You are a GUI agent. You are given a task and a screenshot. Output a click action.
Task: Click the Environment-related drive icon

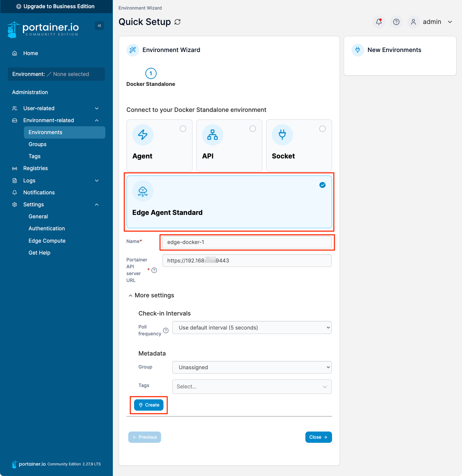pos(15,120)
